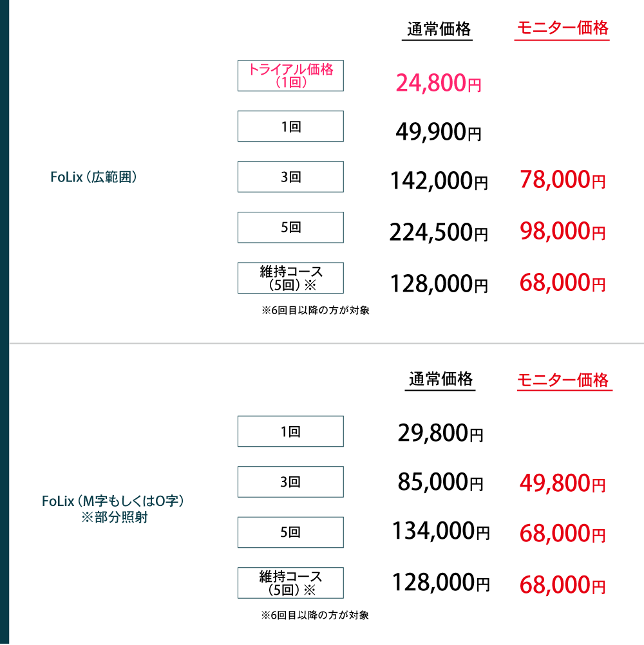
Task: Select the red 98,000円 monitor price
Action: tap(562, 231)
